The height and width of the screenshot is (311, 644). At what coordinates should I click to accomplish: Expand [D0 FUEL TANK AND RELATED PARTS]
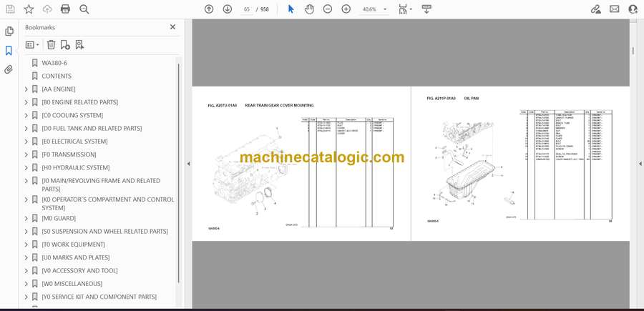coord(26,129)
